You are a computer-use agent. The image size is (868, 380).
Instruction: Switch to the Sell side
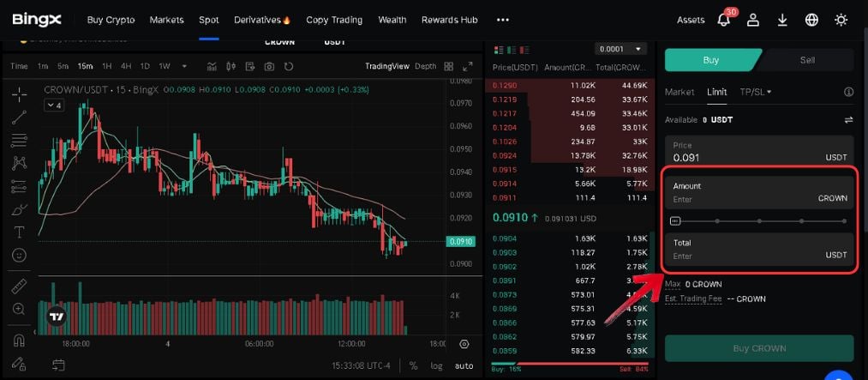pos(807,60)
